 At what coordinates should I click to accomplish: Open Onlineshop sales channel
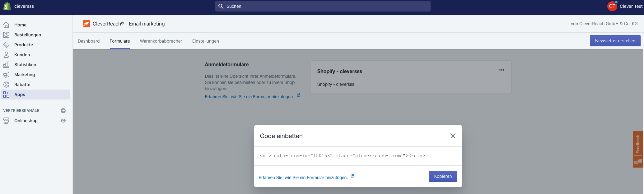click(x=26, y=121)
